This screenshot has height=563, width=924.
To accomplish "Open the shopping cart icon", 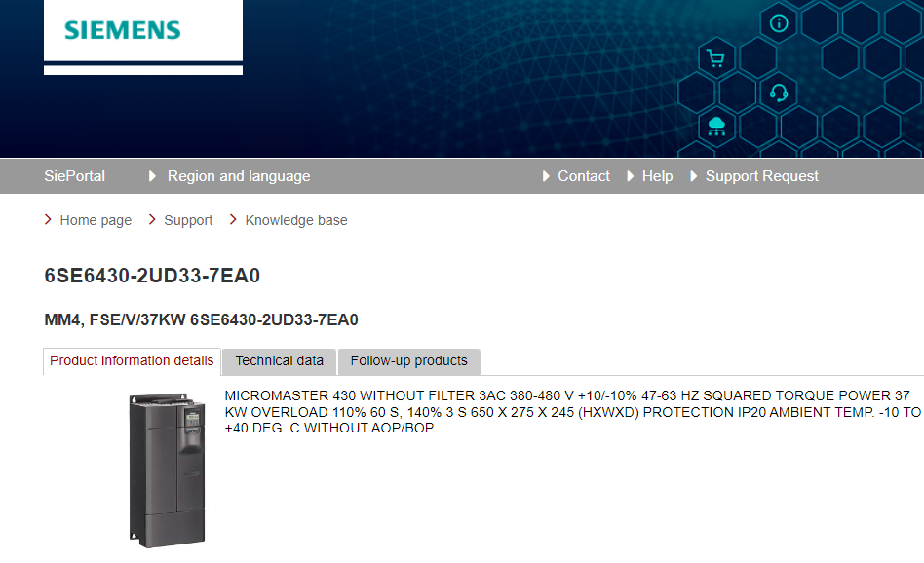I will [716, 58].
